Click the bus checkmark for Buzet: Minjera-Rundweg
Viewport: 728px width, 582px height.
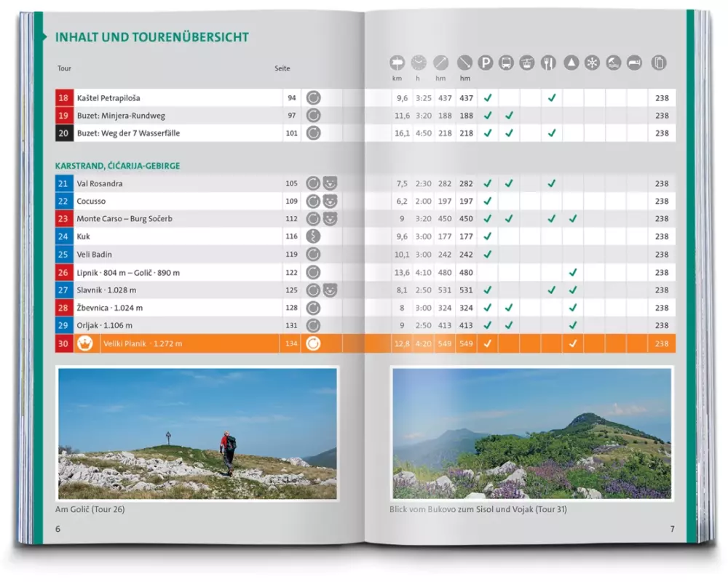click(509, 116)
